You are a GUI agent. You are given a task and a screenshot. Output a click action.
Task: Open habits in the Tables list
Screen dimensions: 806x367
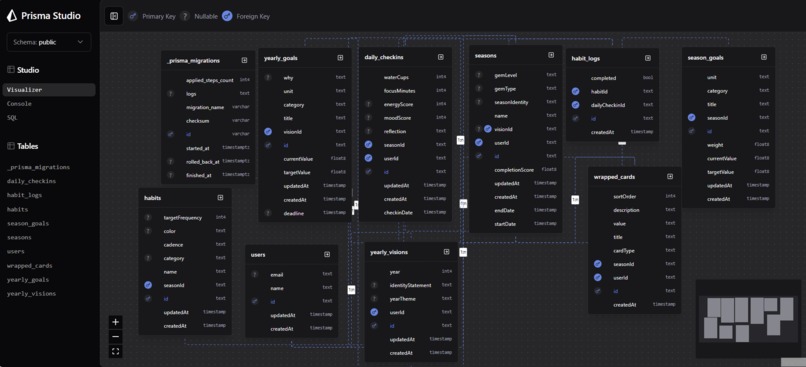pyautogui.click(x=17, y=209)
